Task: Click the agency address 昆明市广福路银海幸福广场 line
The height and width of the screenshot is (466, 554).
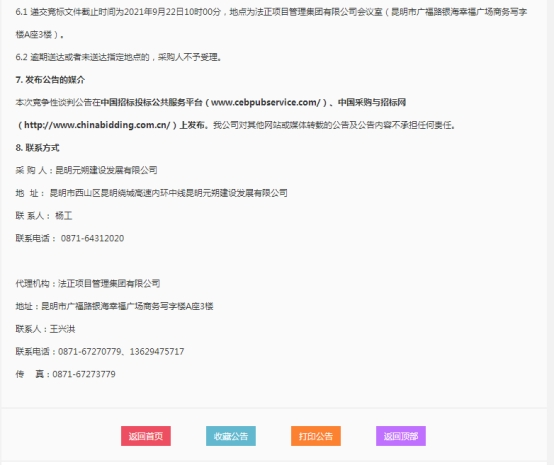Action: pos(114,306)
